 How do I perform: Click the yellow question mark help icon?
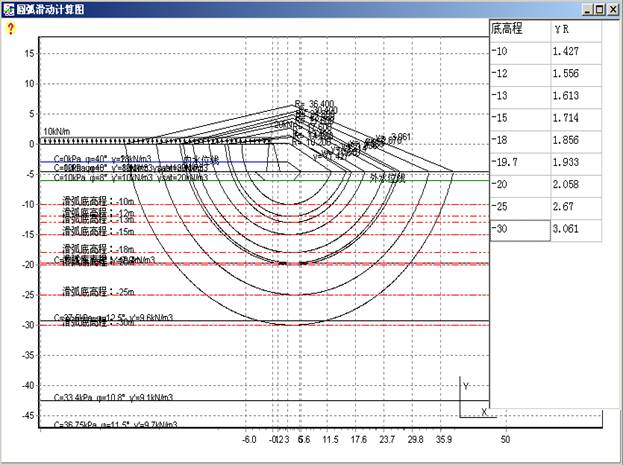(x=11, y=29)
